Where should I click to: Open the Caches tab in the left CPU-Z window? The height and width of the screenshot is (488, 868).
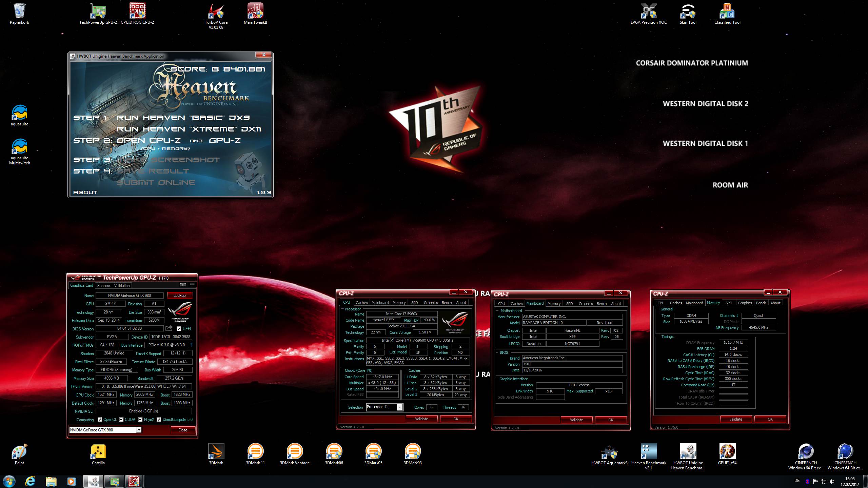coord(361,303)
